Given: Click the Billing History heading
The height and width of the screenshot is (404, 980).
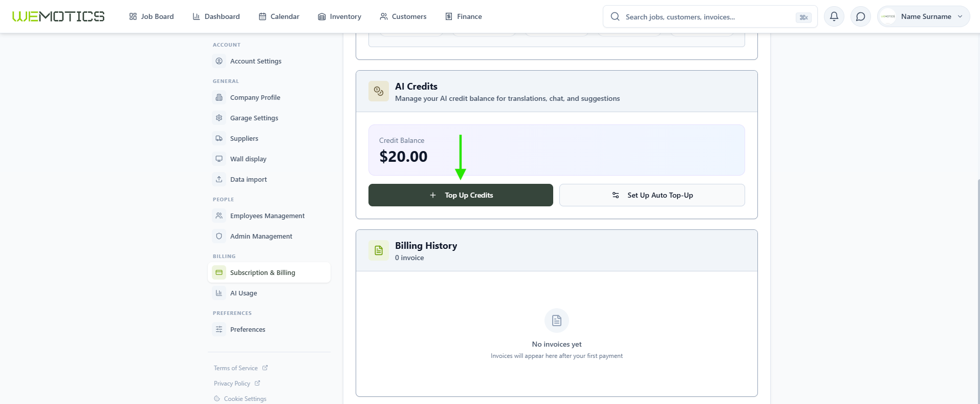Looking at the screenshot, I should (x=426, y=246).
